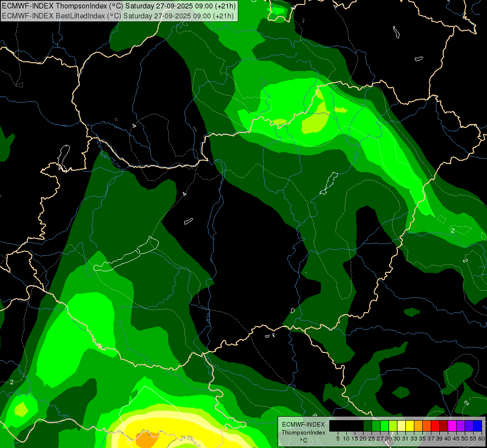The height and width of the screenshot is (448, 487).
Task: Select the blue 55-60 legend swatch
Action: pos(478,426)
